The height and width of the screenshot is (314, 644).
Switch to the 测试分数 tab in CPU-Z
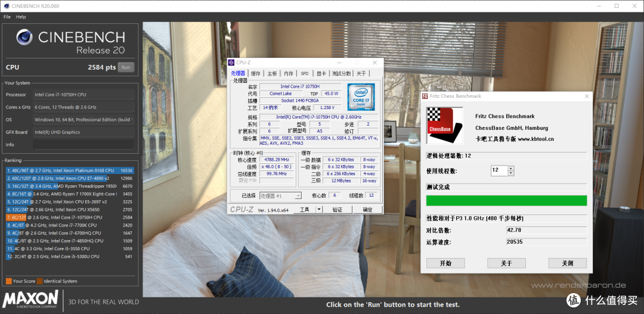click(x=341, y=73)
